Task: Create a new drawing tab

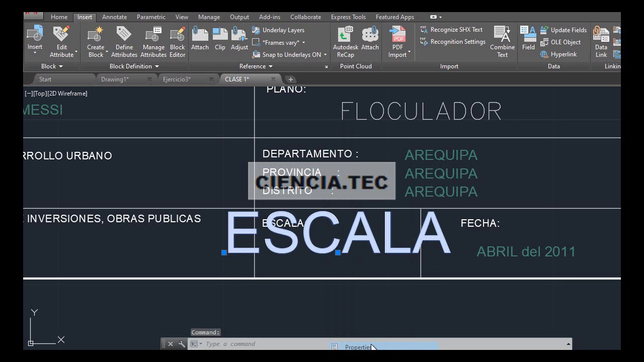Action: pyautogui.click(x=290, y=79)
